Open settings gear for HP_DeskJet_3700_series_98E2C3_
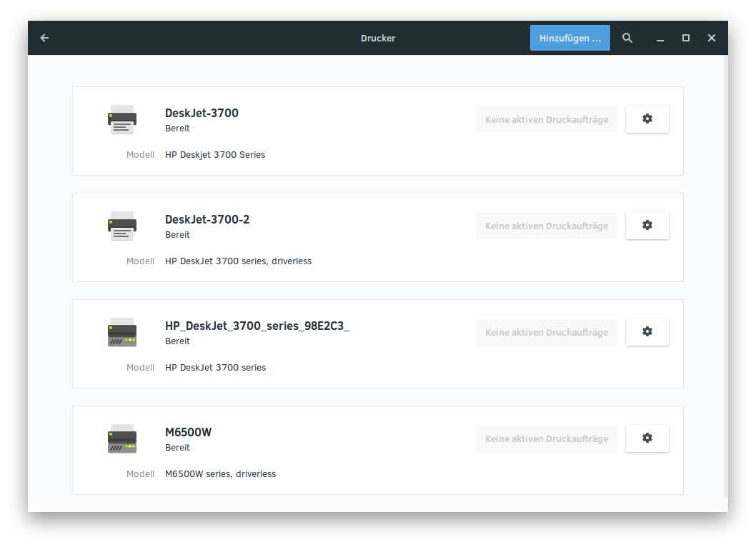The width and height of the screenshot is (756, 547). (x=647, y=332)
